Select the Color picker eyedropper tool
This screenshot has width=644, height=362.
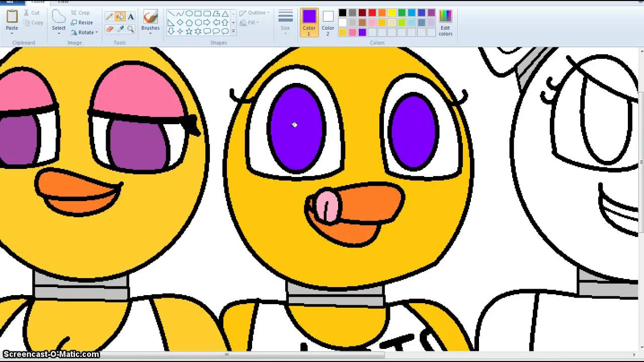pos(120,29)
